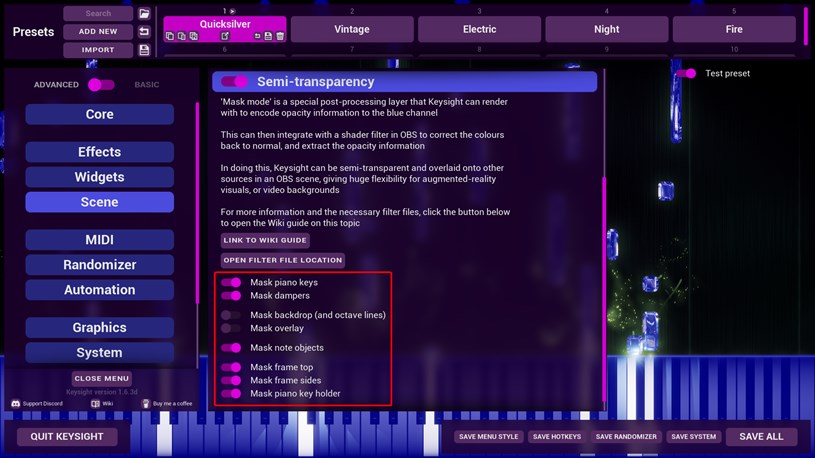Select the Fire preset
Image resolution: width=815 pixels, height=458 pixels.
(734, 29)
